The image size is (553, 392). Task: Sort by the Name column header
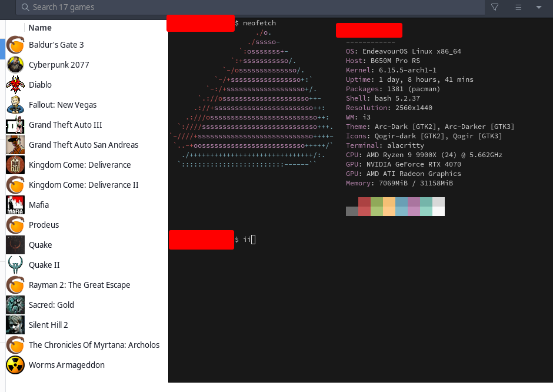tap(40, 28)
